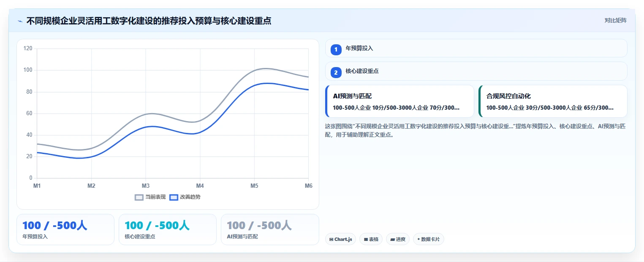The height and width of the screenshot is (262, 644).
Task: Click text 100-500人企业 30分/500-3000人企业 65分
Action: click(x=550, y=108)
